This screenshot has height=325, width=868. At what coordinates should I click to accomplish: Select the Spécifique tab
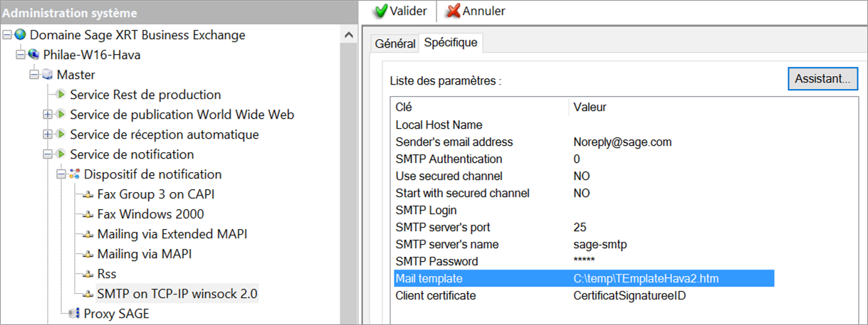(x=450, y=43)
